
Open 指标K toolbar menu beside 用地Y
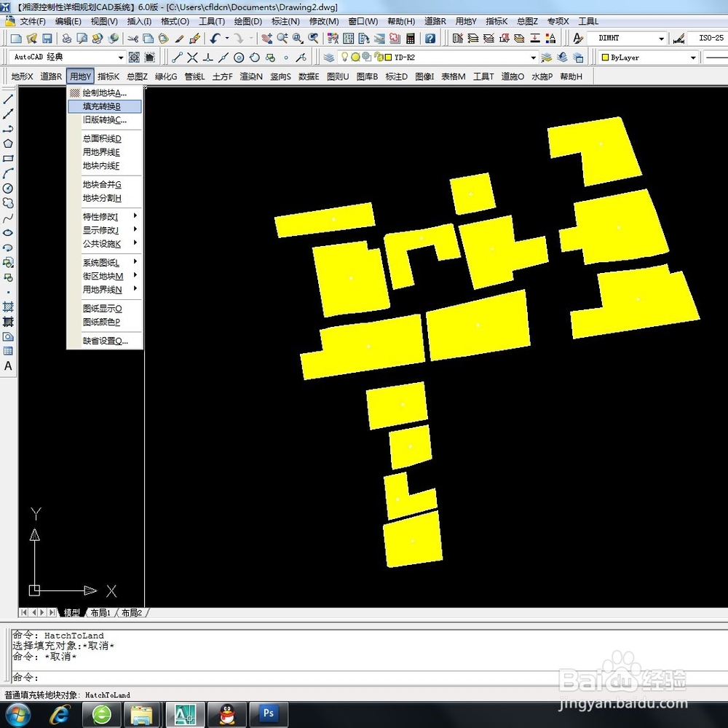coord(108,76)
